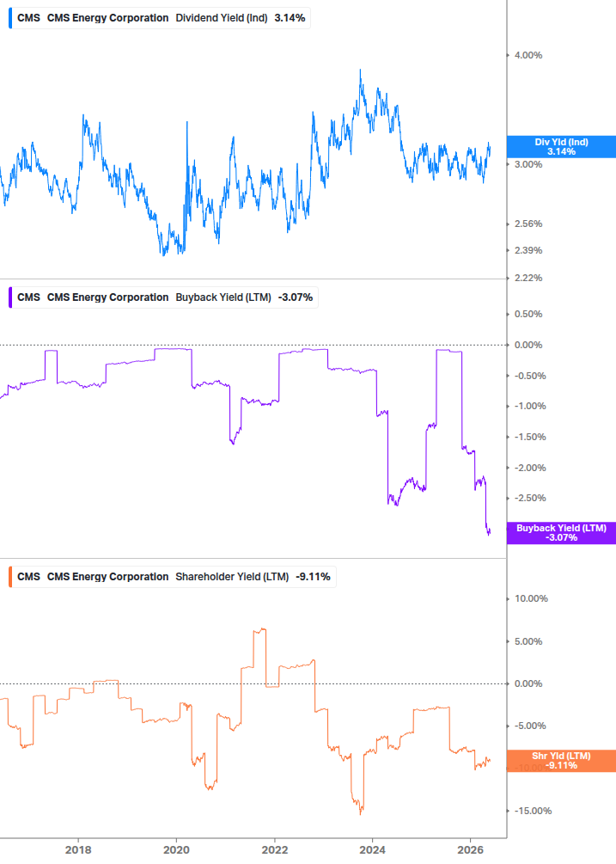This screenshot has width=616, height=864.
Task: Click the blue Div Yld (Ind) 3.14% axis tag
Action: [561, 147]
